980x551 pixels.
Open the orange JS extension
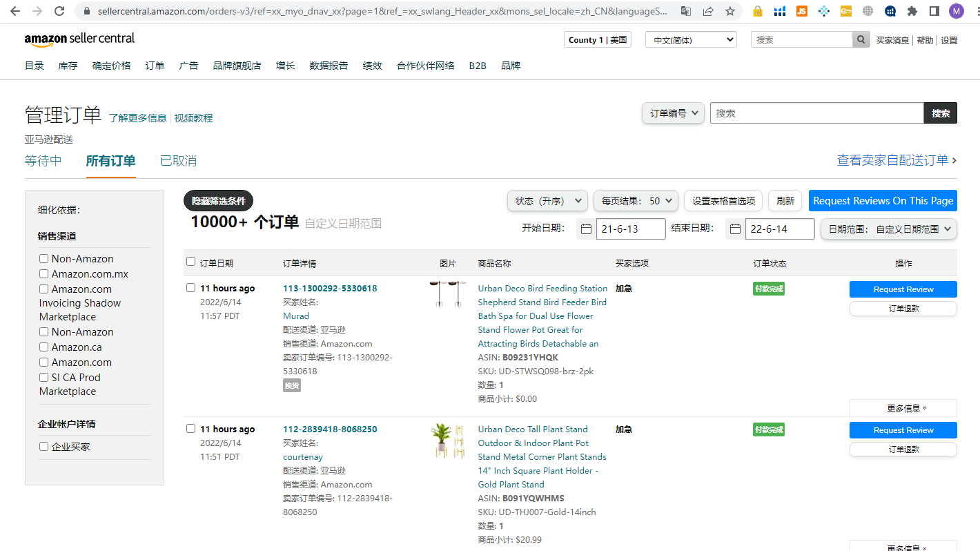pyautogui.click(x=802, y=11)
